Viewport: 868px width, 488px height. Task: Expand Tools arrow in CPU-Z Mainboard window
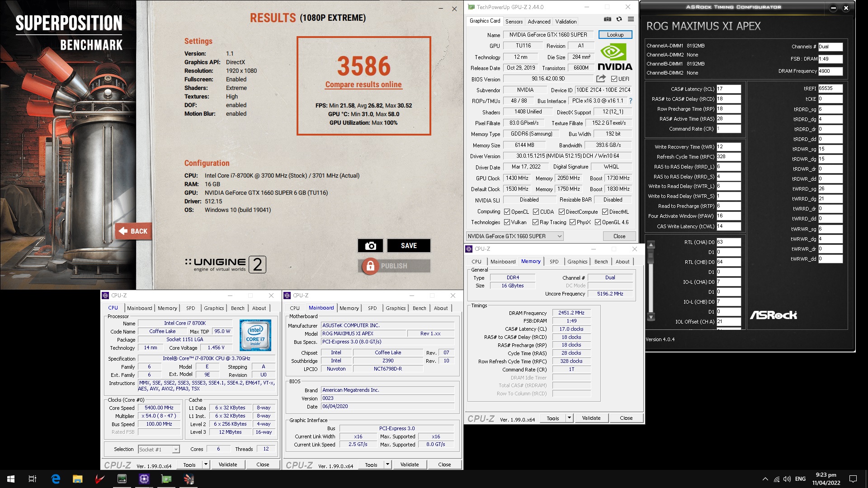pos(387,465)
